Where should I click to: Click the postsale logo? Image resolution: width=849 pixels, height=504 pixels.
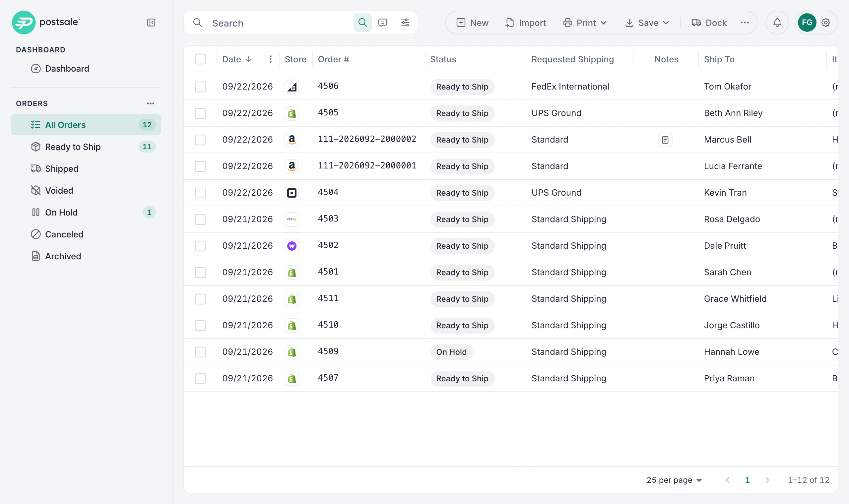pos(46,23)
